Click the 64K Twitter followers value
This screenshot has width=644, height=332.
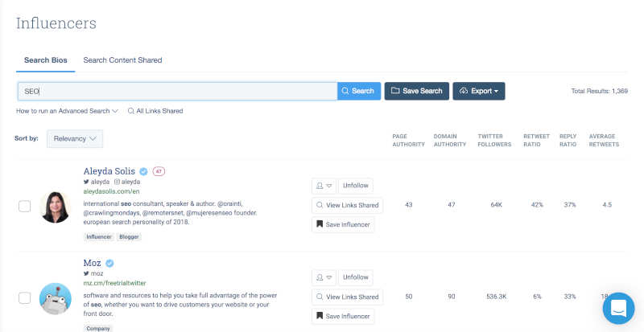(496, 205)
